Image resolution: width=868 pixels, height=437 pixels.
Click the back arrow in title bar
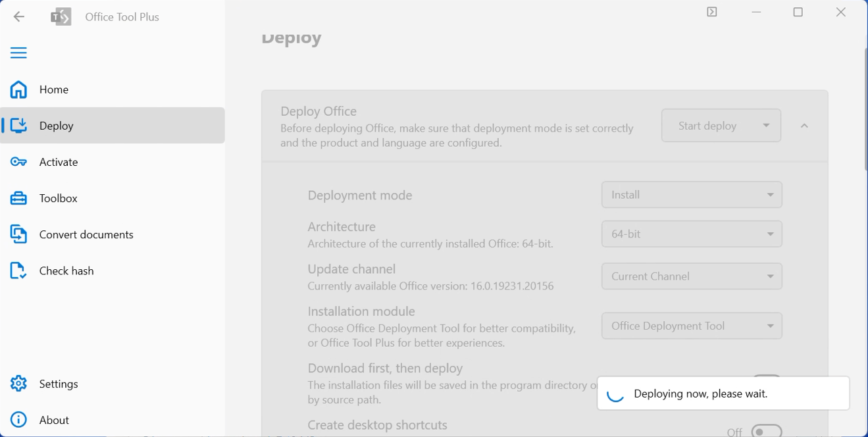(19, 17)
